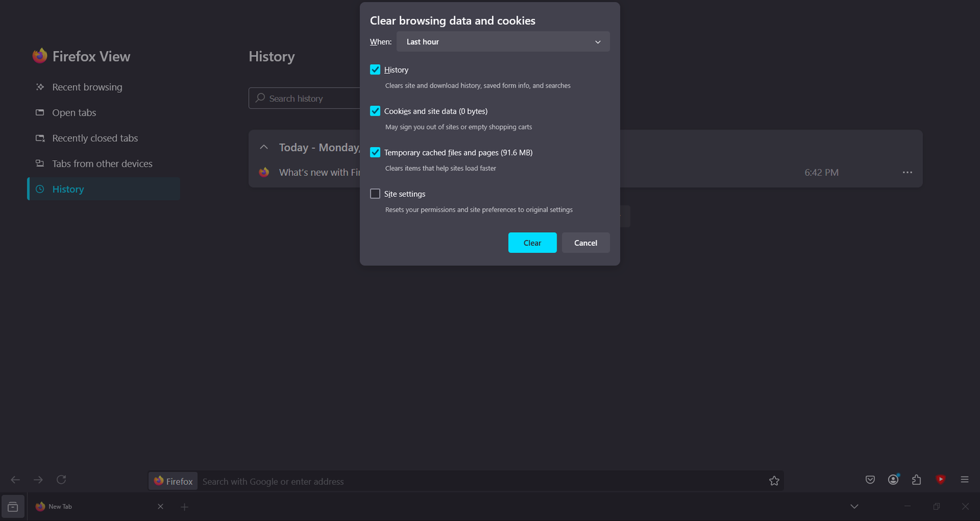Open the When time range dropdown

pyautogui.click(x=503, y=42)
